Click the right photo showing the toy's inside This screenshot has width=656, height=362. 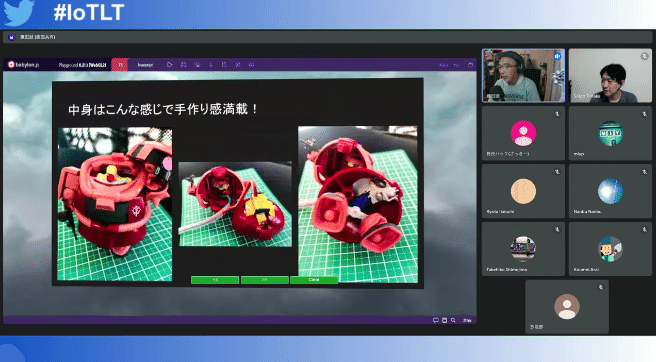pos(358,204)
